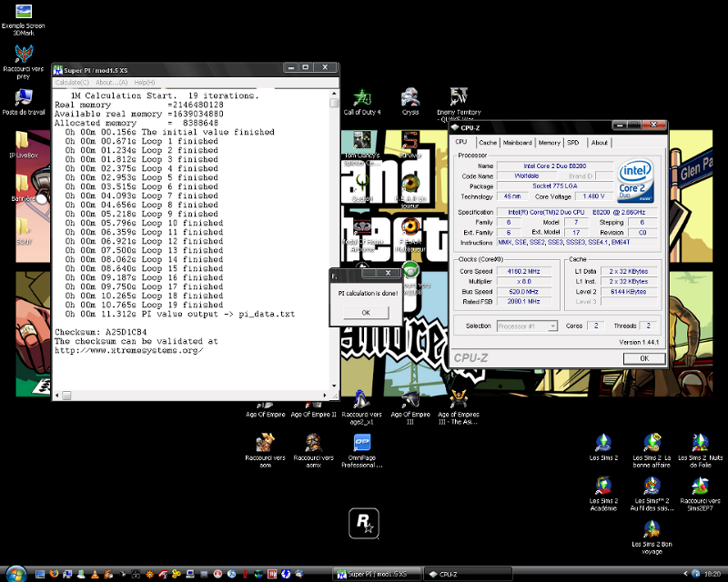Screen dimensions: 728x582
Task: Open Tom Clancy's Splinter Cell shortcut
Action: coord(362,148)
